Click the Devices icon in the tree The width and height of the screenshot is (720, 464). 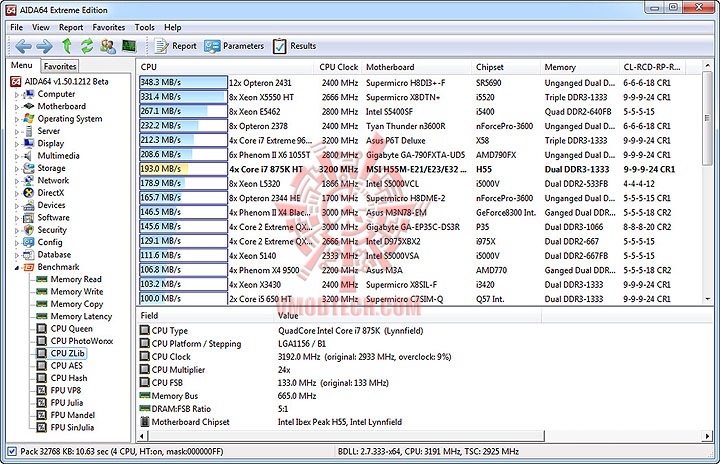28,205
